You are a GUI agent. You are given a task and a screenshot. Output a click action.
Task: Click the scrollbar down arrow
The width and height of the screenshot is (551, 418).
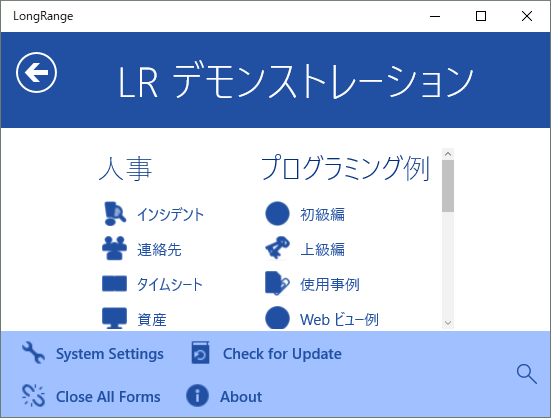tap(448, 323)
